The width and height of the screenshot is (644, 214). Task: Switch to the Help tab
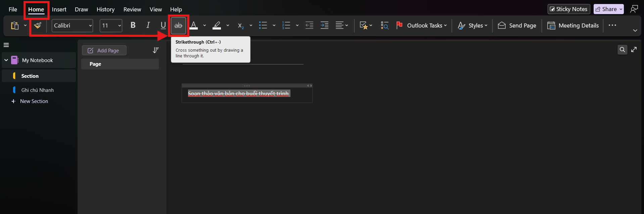tap(176, 9)
